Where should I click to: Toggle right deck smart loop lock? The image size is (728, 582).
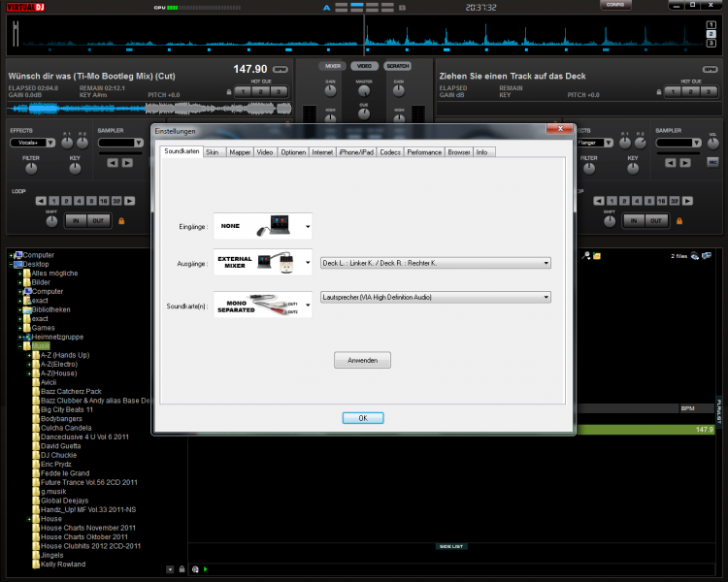pos(679,221)
